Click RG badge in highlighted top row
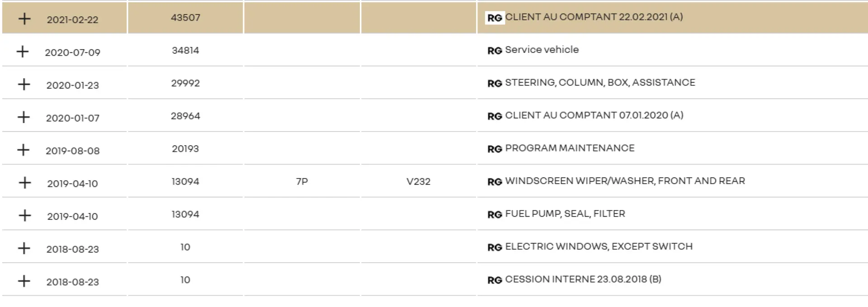This screenshot has height=307, width=868. 495,18
